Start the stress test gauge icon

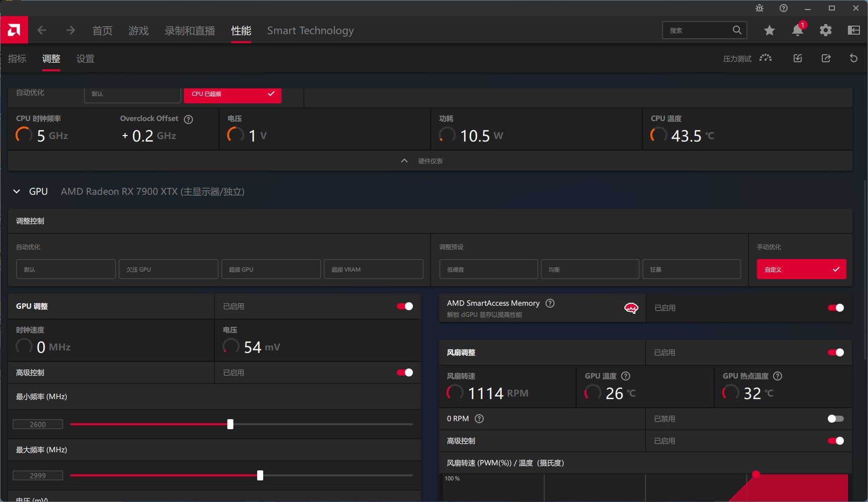[x=766, y=58]
